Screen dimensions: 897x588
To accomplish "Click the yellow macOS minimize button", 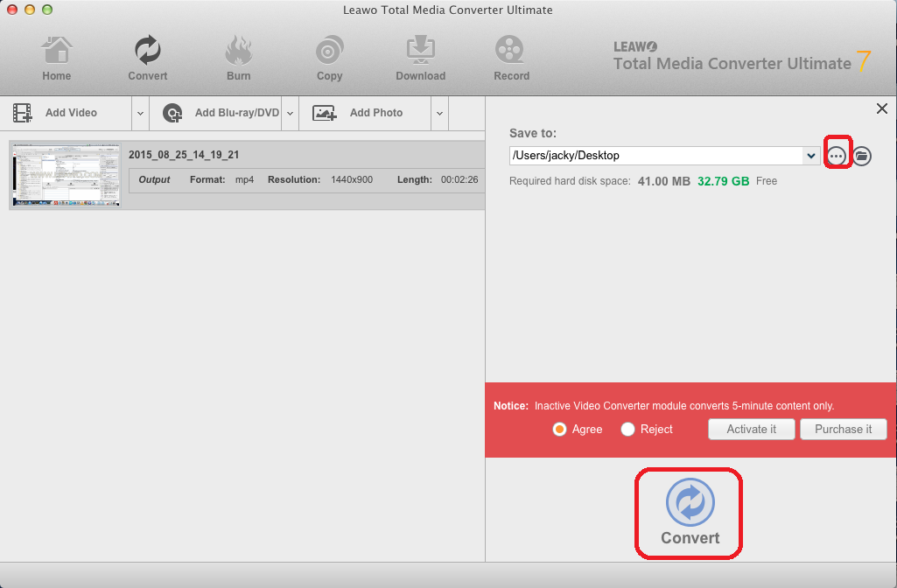I will (x=30, y=10).
